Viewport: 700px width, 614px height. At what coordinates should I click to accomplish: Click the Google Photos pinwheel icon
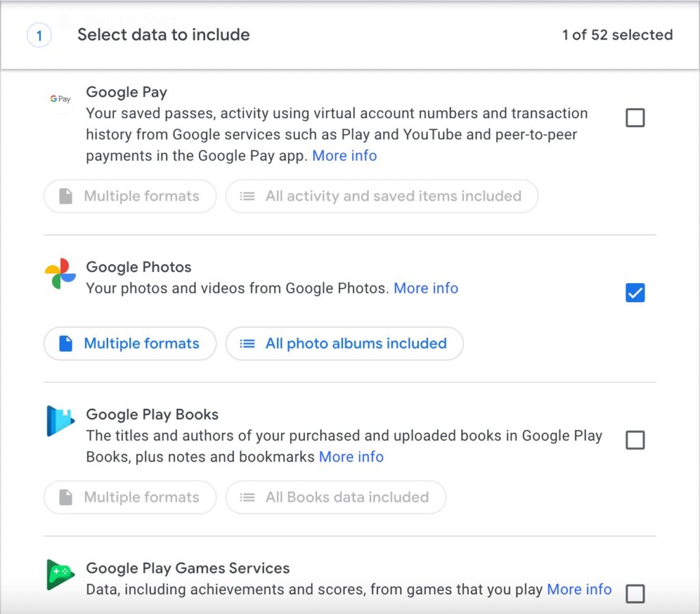[60, 273]
